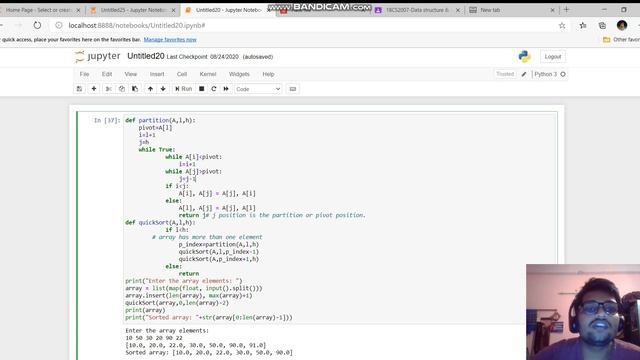
Task: Click the Python 3 kernel idle circle
Action: click(x=563, y=74)
